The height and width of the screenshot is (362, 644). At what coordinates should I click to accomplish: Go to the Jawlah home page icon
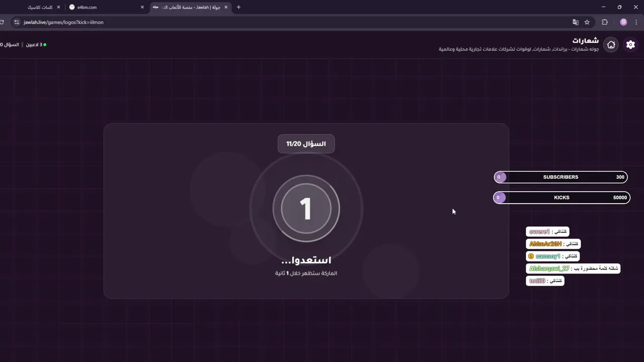611,45
